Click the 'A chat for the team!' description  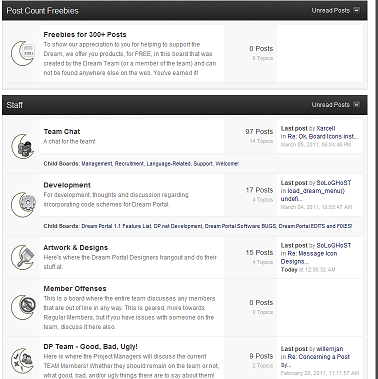coord(69,141)
